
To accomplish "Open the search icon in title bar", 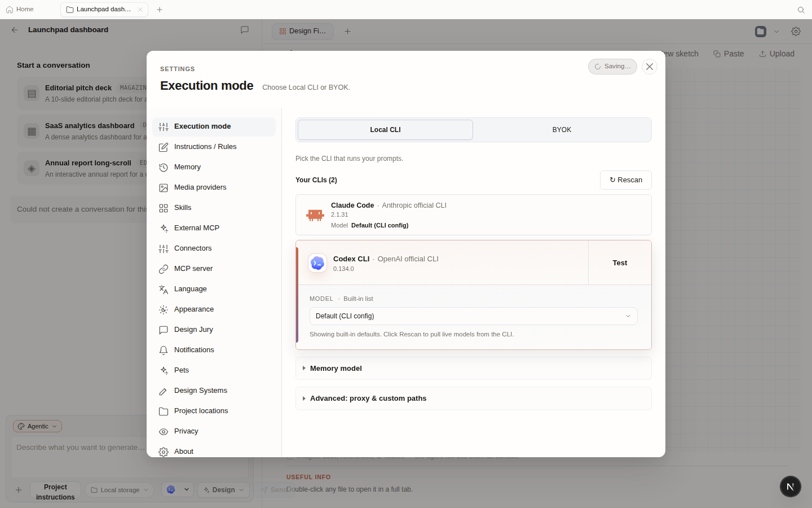I will coord(801,10).
